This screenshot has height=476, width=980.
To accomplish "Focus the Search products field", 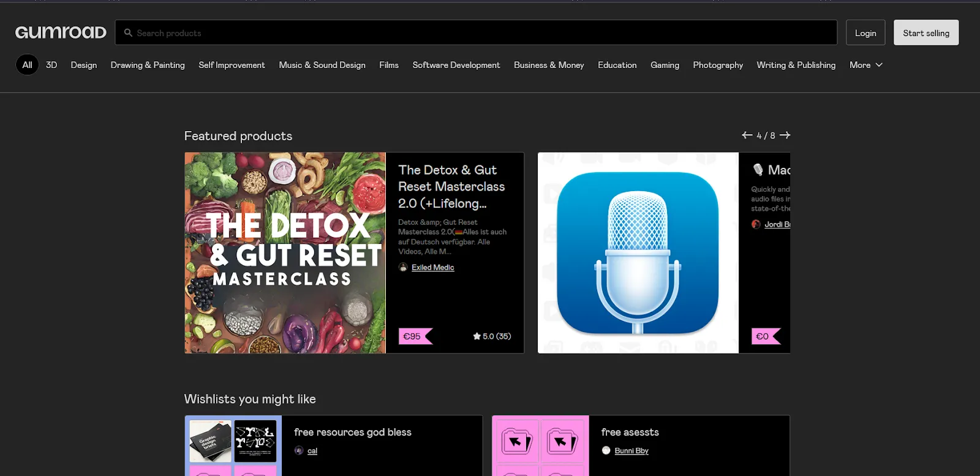I will 478,33.
